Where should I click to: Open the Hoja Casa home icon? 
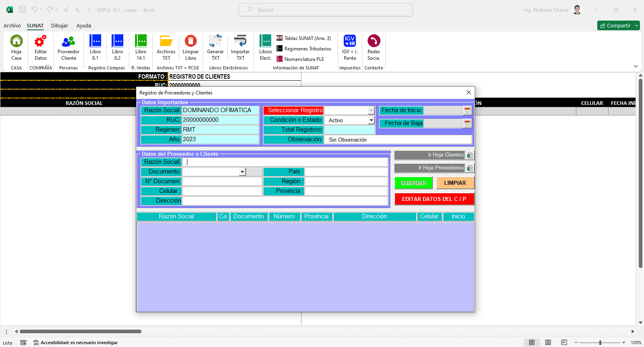pos(17,41)
